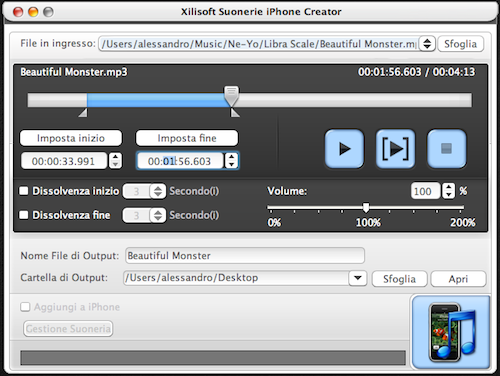Click the gray zoom window button
This screenshot has width=500, height=376.
[x=49, y=12]
